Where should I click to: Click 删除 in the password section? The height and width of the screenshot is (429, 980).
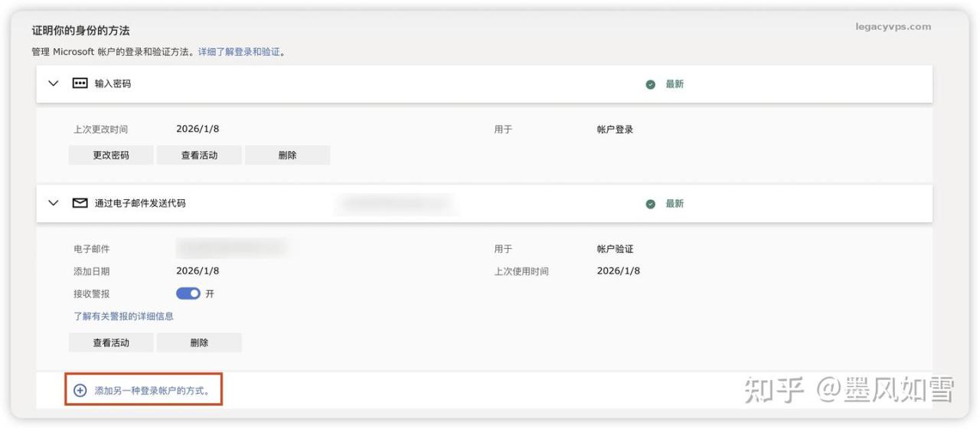pos(287,155)
